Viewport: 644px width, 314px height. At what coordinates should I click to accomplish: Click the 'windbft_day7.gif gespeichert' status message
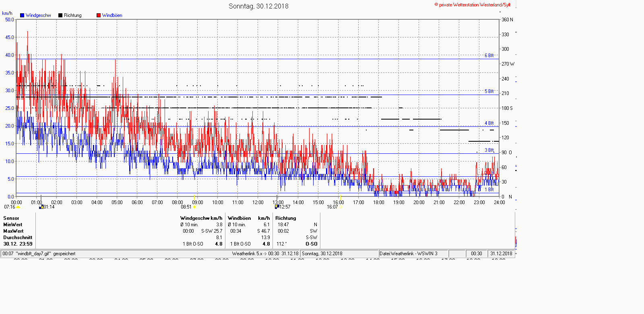click(x=45, y=254)
